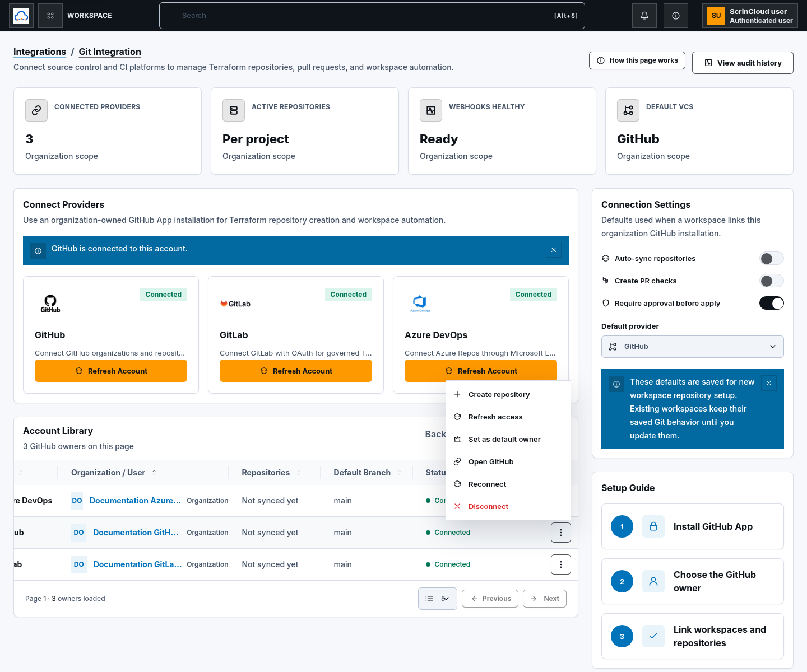Image resolution: width=807 pixels, height=672 pixels.
Task: Open the ScrinCloud home logo
Action: point(21,16)
